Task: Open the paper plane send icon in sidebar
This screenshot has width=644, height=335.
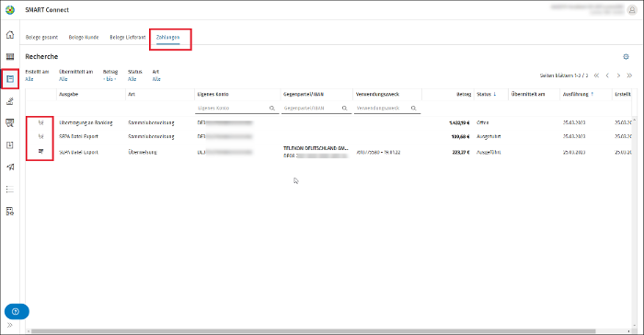Action: (x=10, y=167)
